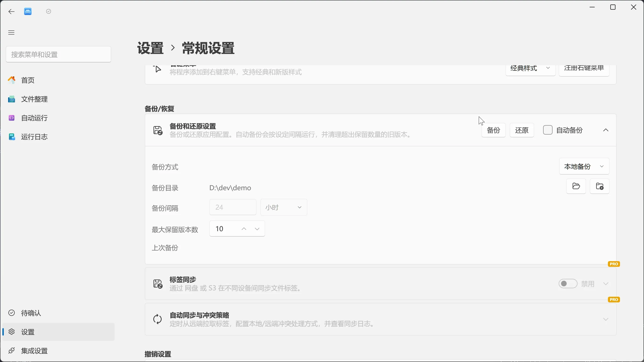
Task: Open the backup directory folder icon
Action: pos(576,186)
